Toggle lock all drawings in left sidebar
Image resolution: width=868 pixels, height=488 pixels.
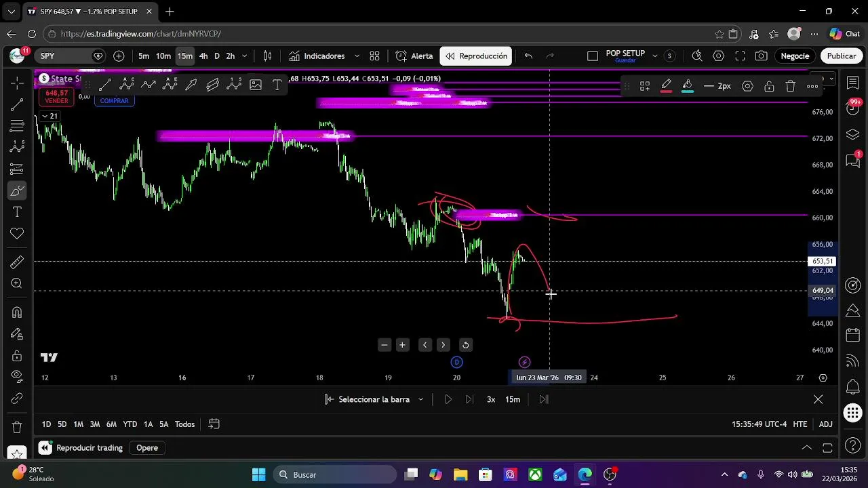click(x=17, y=355)
